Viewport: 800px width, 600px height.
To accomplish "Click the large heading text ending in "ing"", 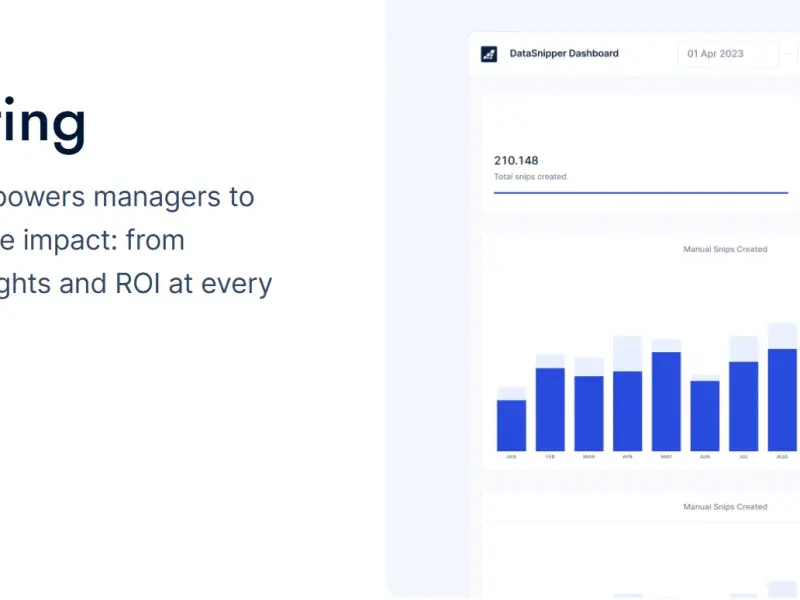I will [43, 122].
